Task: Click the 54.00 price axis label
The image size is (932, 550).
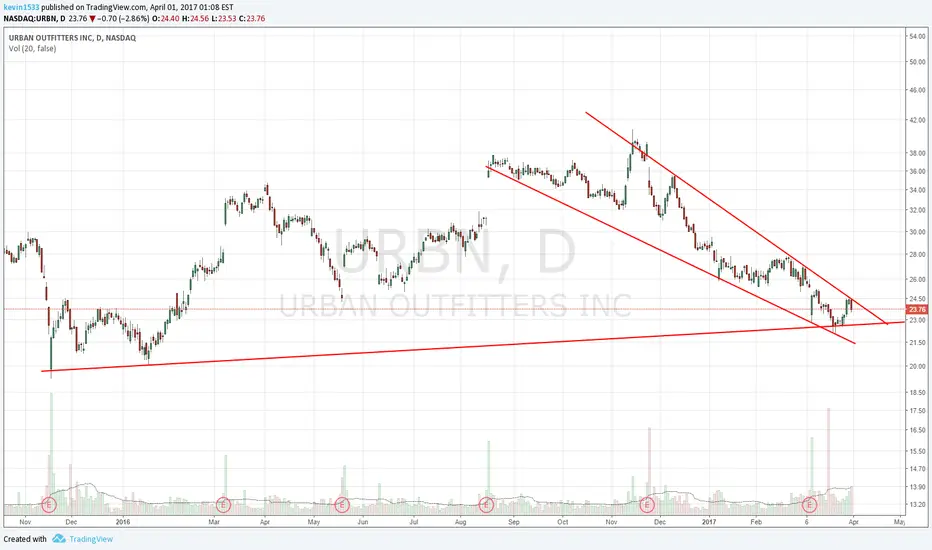Action: (x=917, y=36)
